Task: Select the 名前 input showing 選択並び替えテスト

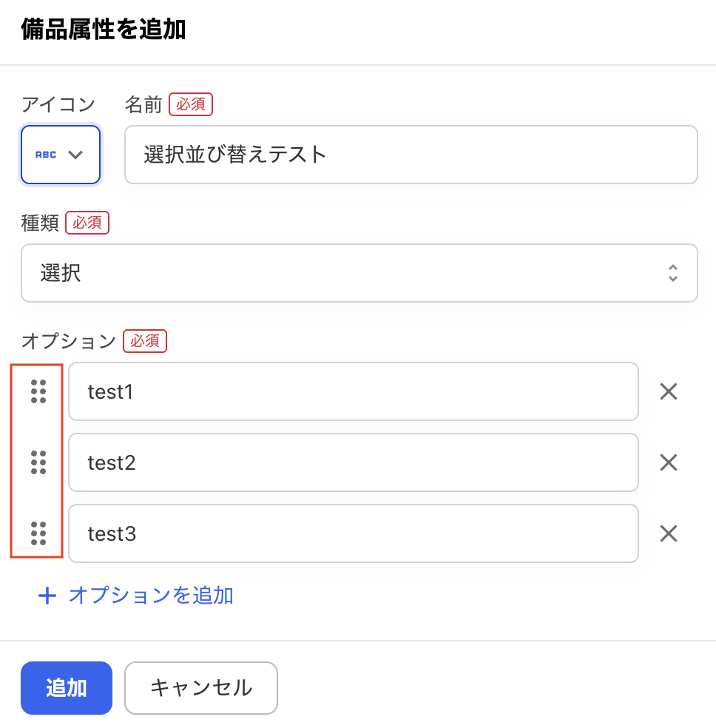Action: tap(411, 155)
